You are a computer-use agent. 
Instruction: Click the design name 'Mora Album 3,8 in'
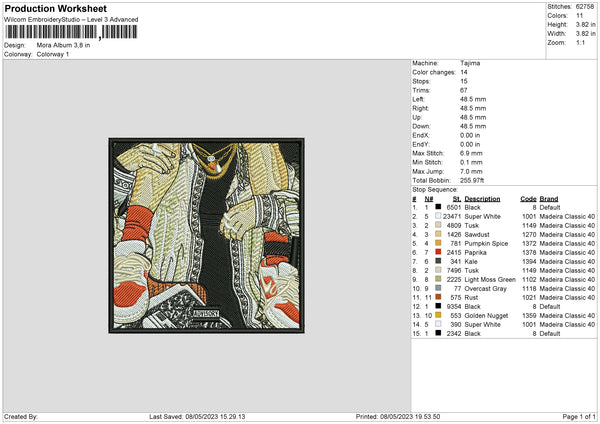64,45
